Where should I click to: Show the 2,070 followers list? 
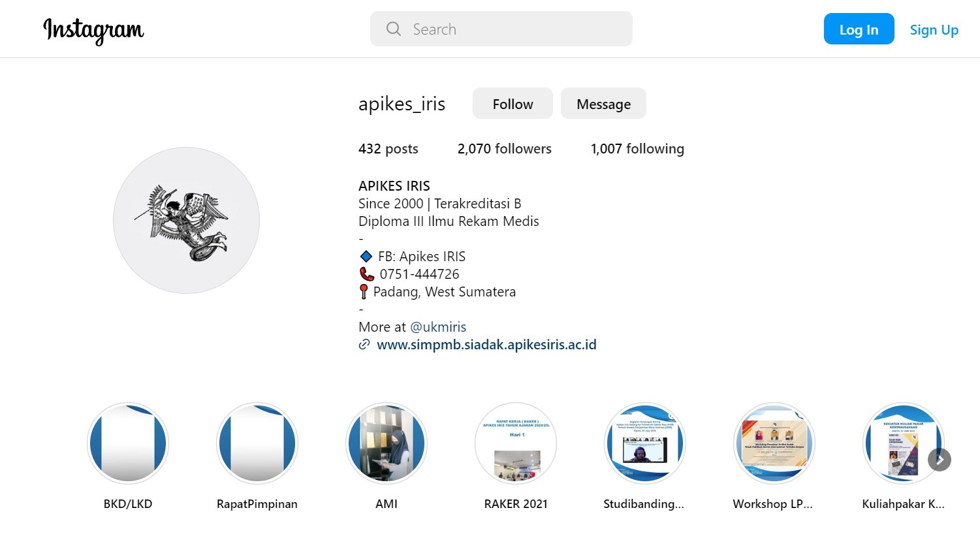pos(504,149)
